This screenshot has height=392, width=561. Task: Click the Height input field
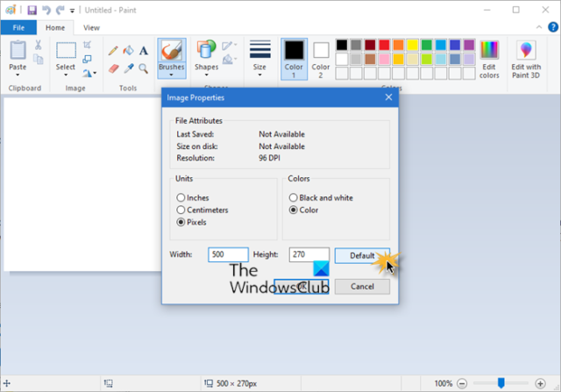pos(309,254)
